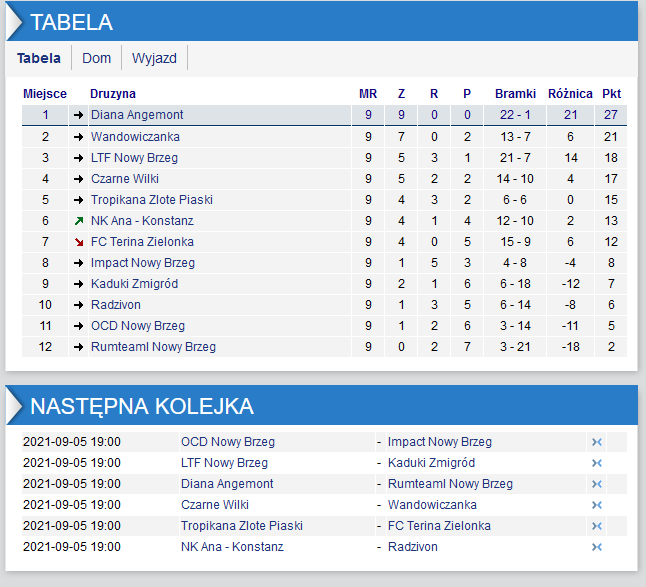This screenshot has width=646, height=587.
Task: Click Rumteaml Nowy Brzeg in standings
Action: tap(153, 347)
